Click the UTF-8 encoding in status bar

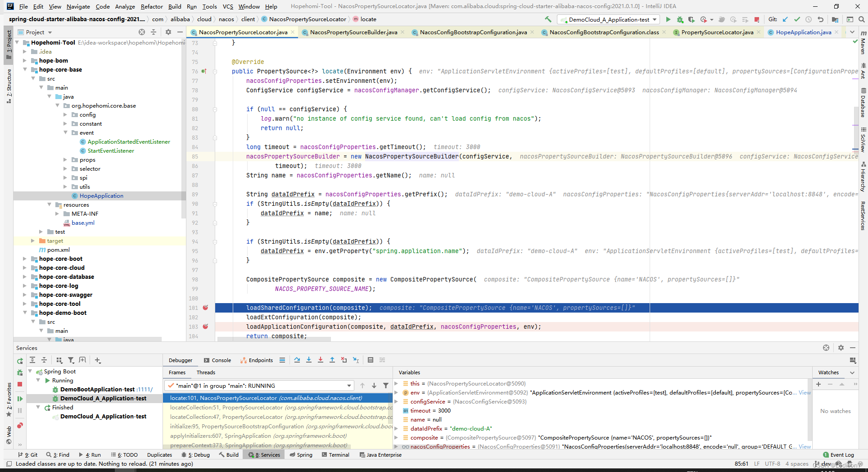click(772, 464)
